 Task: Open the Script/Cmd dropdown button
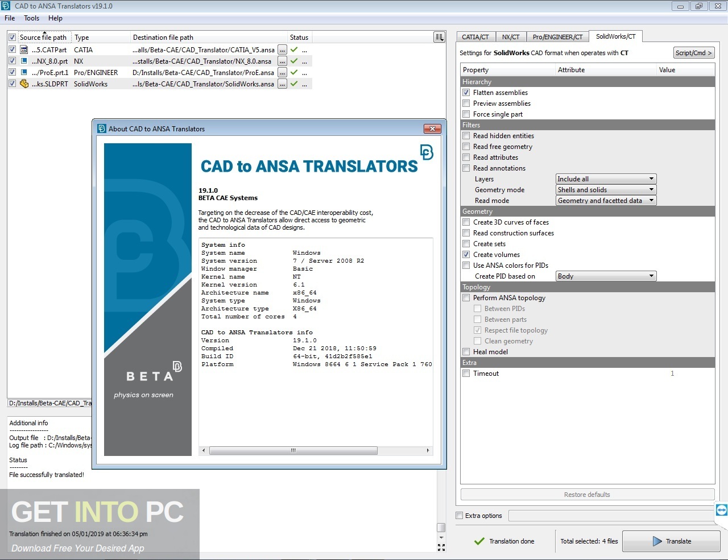[694, 53]
